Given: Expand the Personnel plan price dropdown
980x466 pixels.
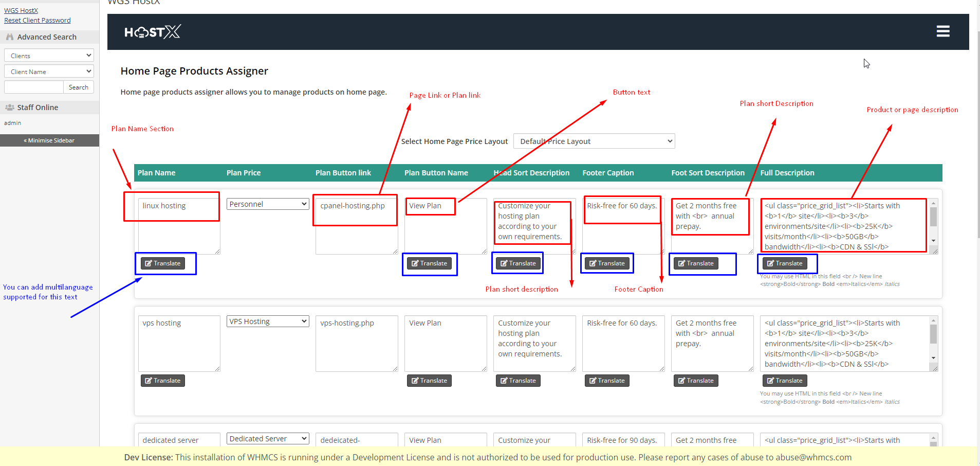Looking at the screenshot, I should [268, 204].
